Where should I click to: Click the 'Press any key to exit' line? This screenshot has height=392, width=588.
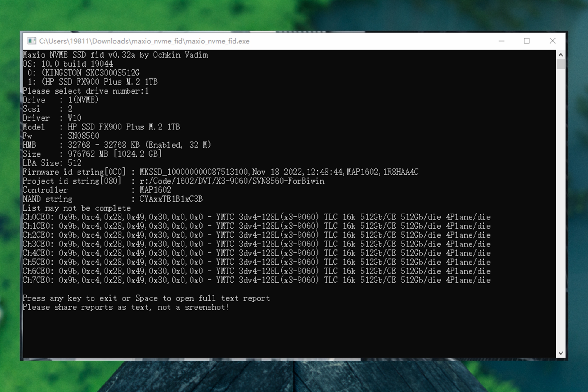click(146, 298)
